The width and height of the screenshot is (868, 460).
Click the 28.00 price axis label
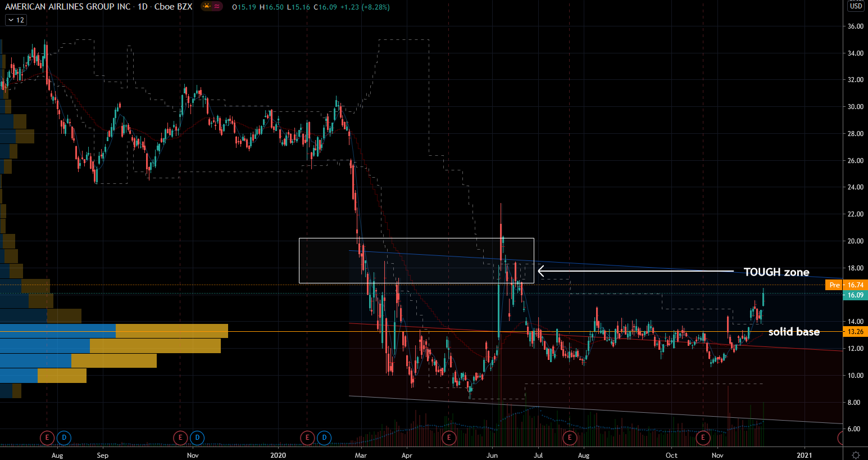[x=855, y=134]
